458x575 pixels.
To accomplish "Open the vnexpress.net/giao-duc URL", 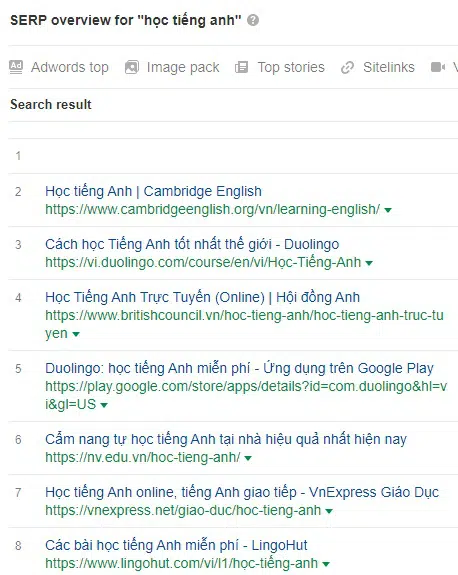I will 183,510.
